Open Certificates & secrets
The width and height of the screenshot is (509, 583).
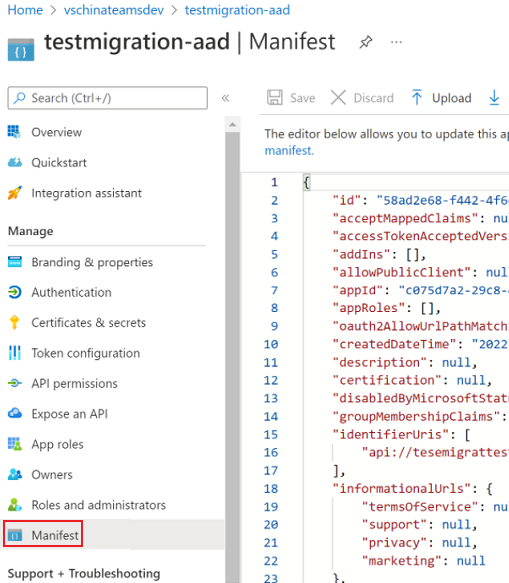pyautogui.click(x=88, y=323)
